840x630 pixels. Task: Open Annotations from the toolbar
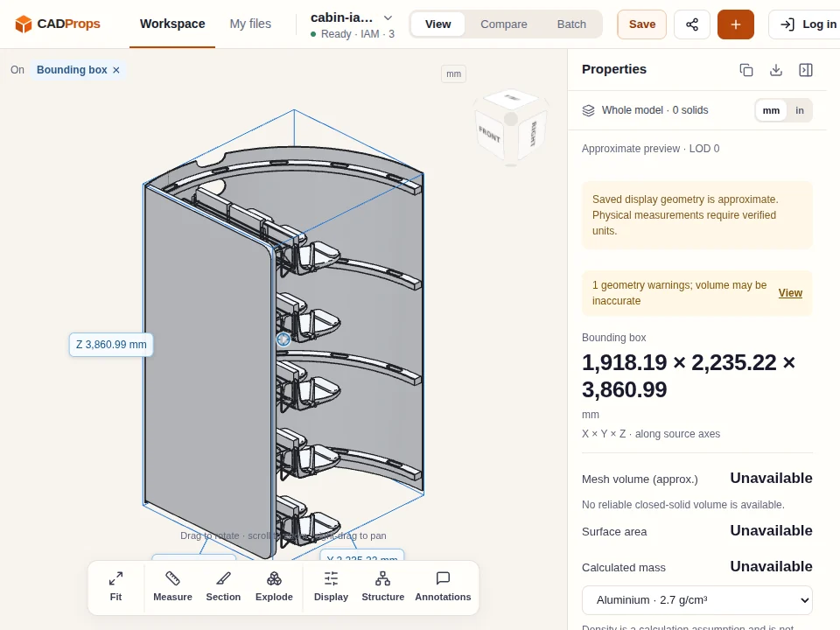point(443,586)
